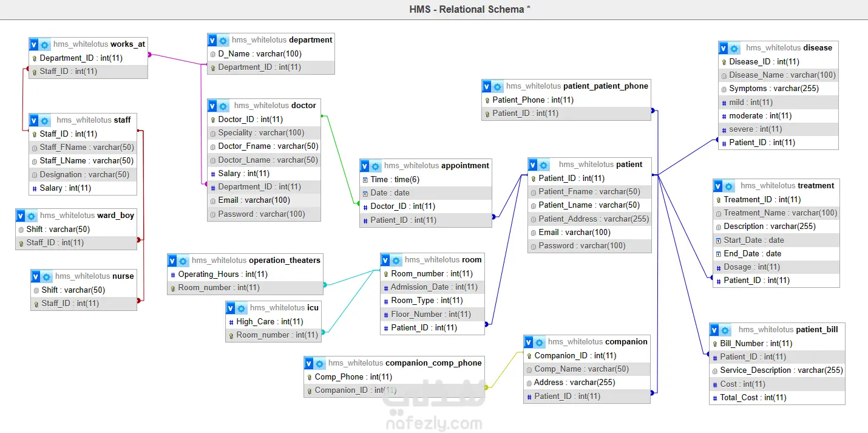
Task: Select the hms_whitelotus room table header
Action: pos(443,260)
